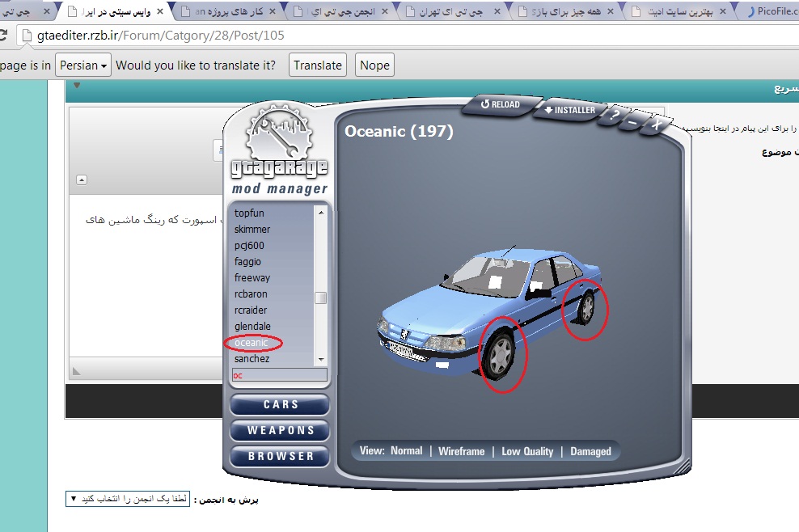Click the browser address bar URL

[160, 36]
